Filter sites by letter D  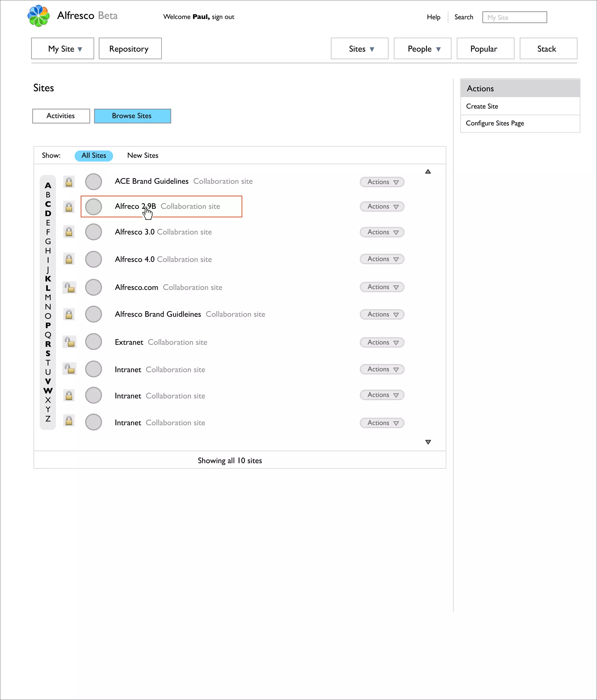[x=48, y=213]
